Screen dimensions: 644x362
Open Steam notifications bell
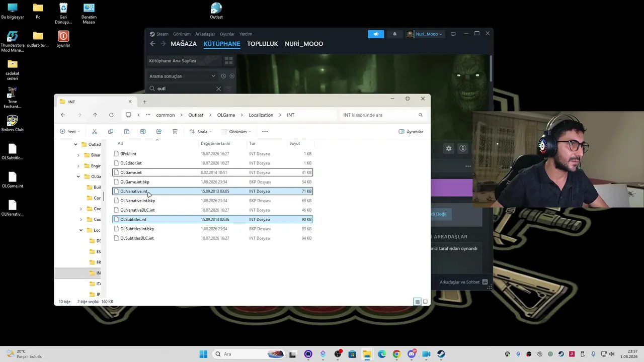click(394, 34)
